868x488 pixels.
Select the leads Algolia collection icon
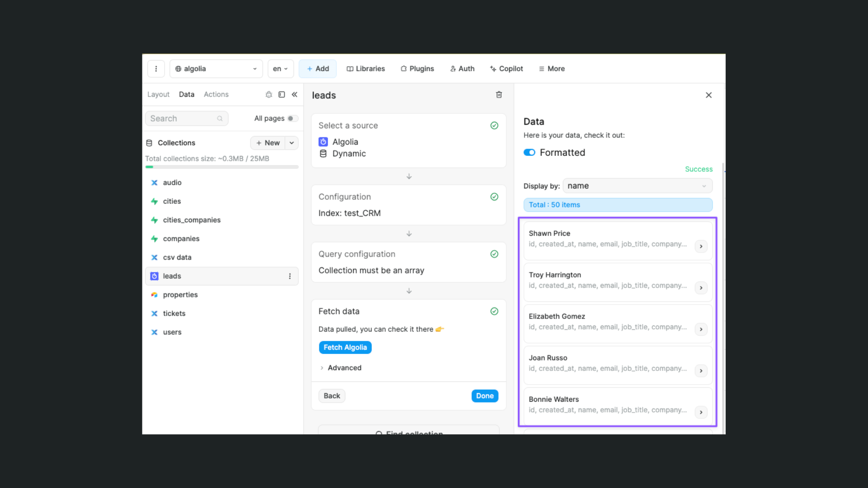(x=154, y=276)
